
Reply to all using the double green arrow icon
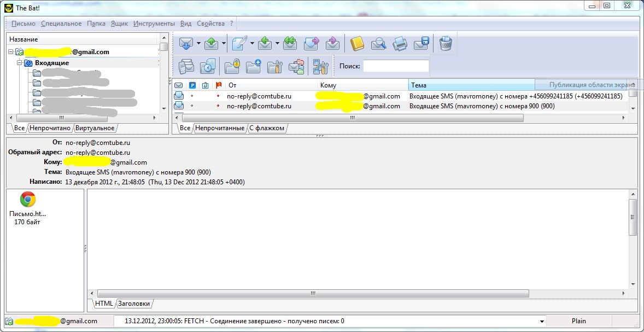(x=290, y=43)
